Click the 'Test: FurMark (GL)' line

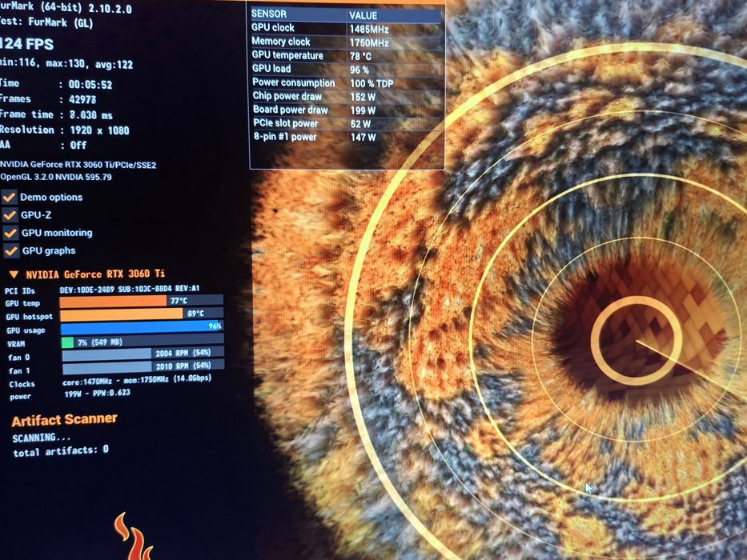(x=46, y=22)
